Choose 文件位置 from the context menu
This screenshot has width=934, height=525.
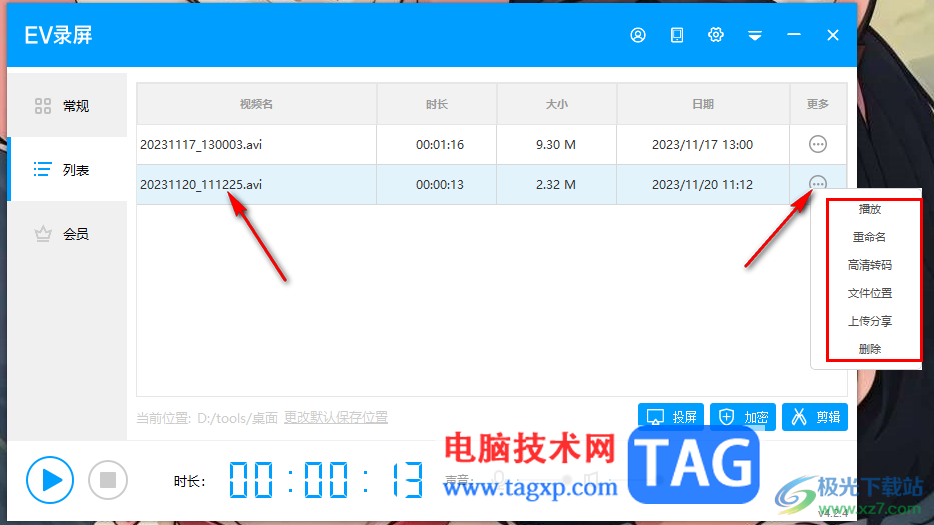coord(870,293)
